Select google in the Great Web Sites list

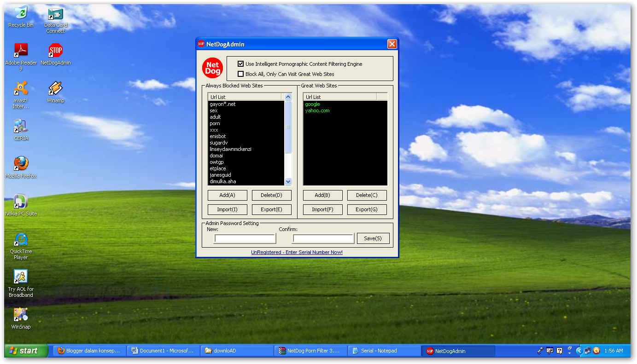[312, 104]
